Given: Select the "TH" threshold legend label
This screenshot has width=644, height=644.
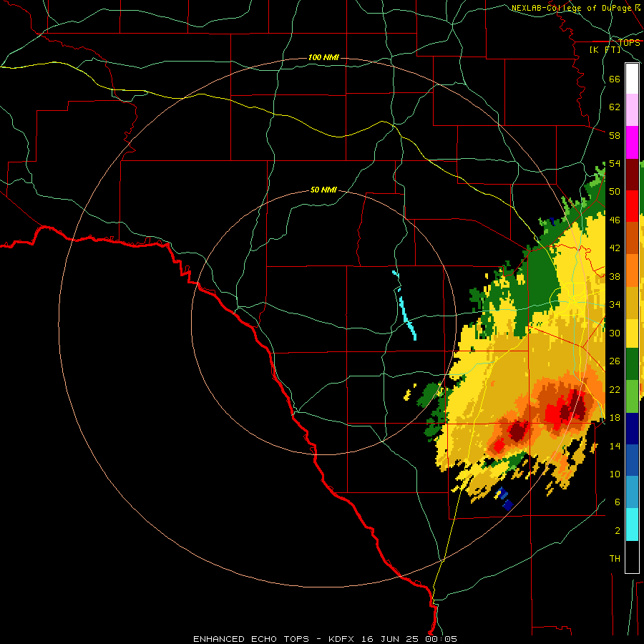Looking at the screenshot, I should pyautogui.click(x=615, y=559).
